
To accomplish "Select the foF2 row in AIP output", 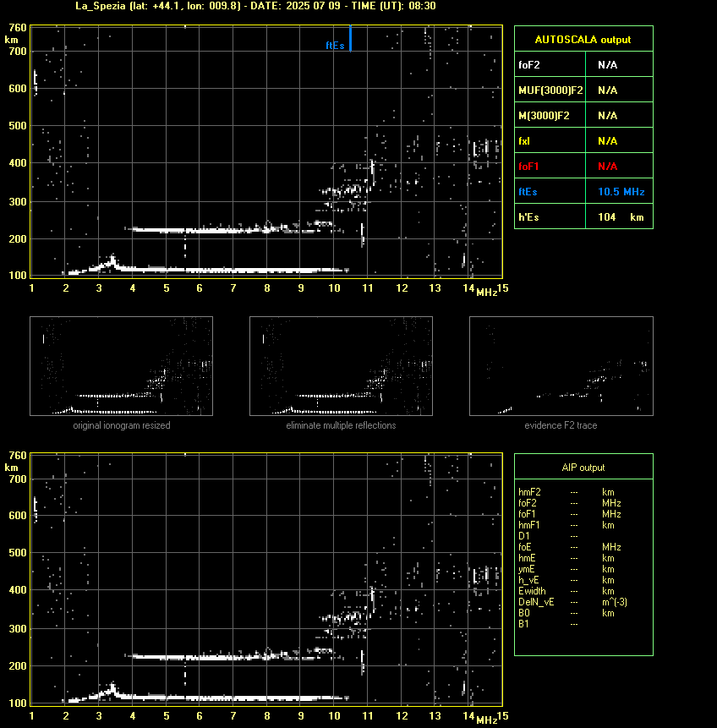I will click(569, 503).
